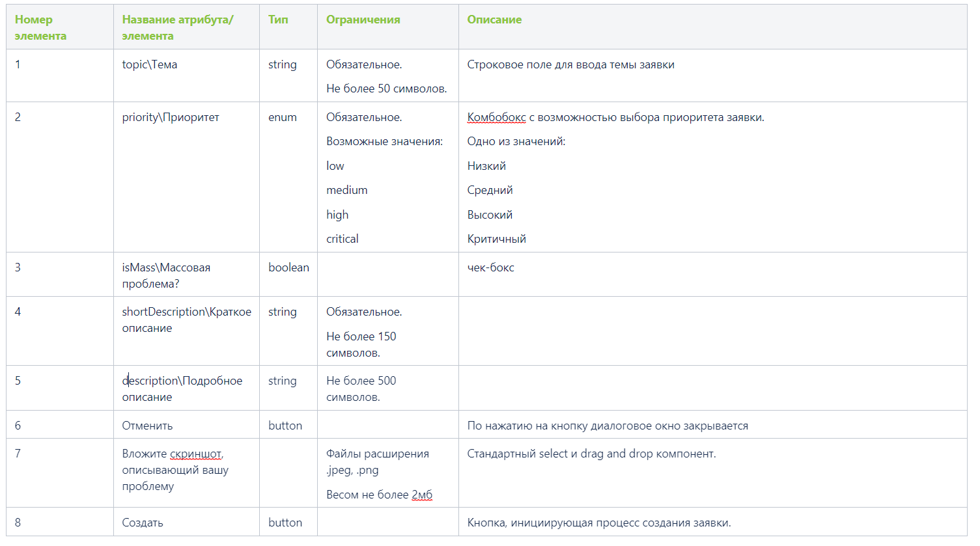980x546 pixels.
Task: Click the 'medium' value
Action: point(347,190)
